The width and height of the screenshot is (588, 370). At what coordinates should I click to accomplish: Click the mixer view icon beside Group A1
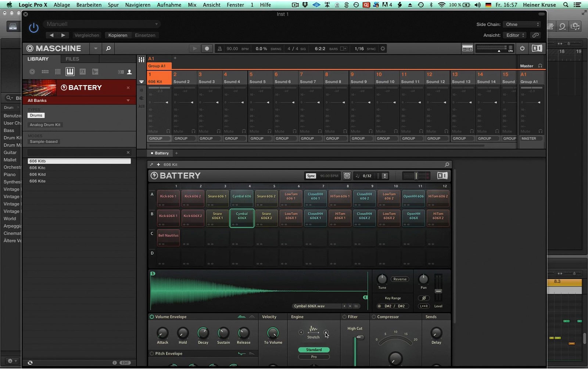[141, 60]
